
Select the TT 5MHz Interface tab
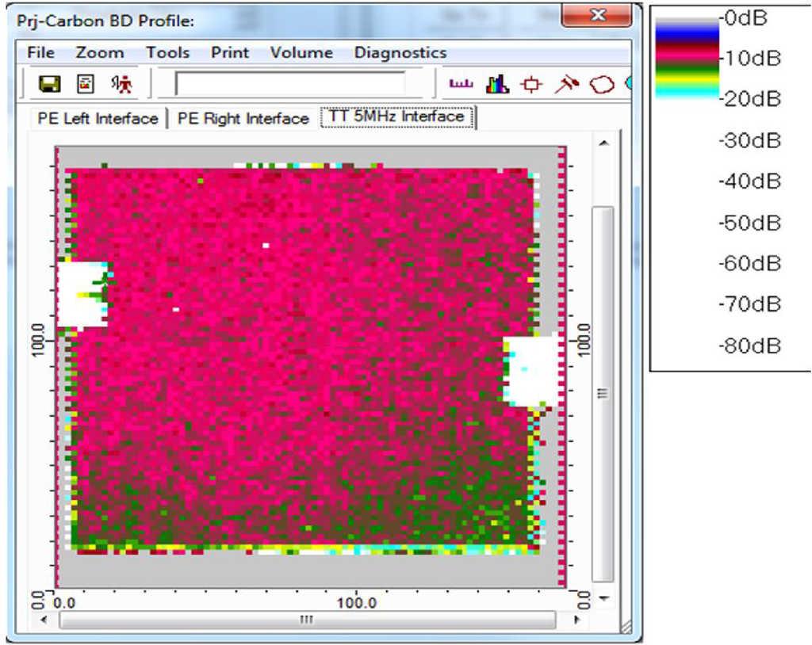click(x=396, y=117)
